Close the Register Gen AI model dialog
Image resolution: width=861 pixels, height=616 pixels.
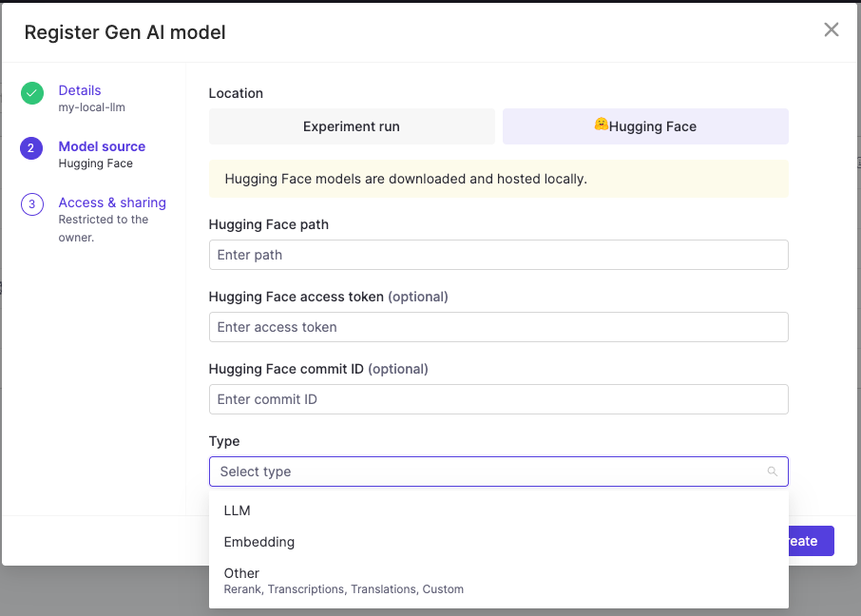832,29
